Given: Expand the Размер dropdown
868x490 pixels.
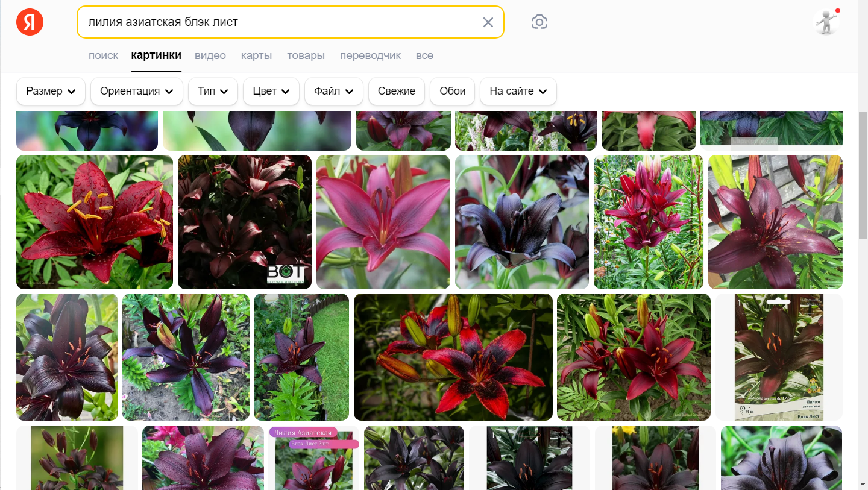Looking at the screenshot, I should pos(51,91).
